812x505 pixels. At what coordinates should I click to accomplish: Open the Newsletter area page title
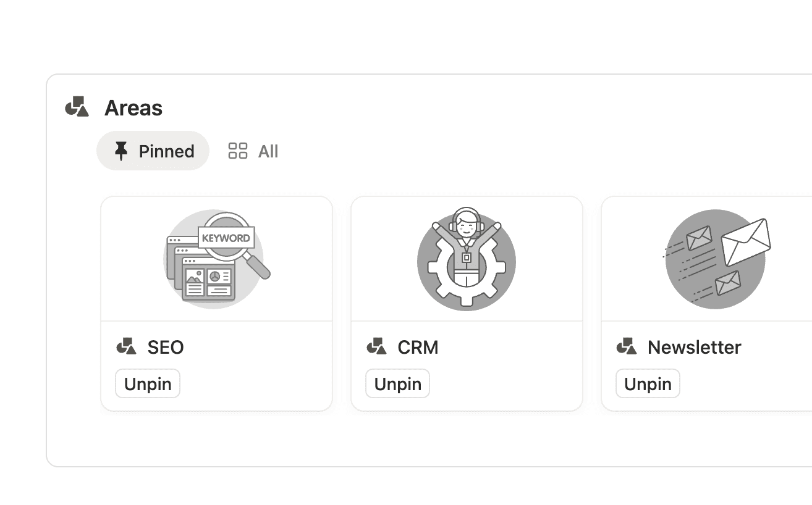(695, 347)
